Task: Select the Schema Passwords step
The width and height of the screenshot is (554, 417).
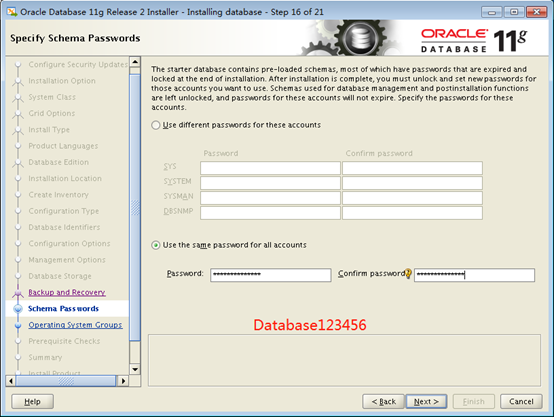Action: pyautogui.click(x=63, y=309)
